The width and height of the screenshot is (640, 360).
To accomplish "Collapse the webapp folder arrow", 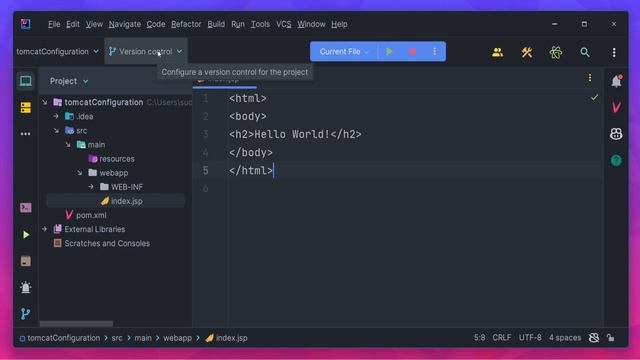I will click(79, 173).
